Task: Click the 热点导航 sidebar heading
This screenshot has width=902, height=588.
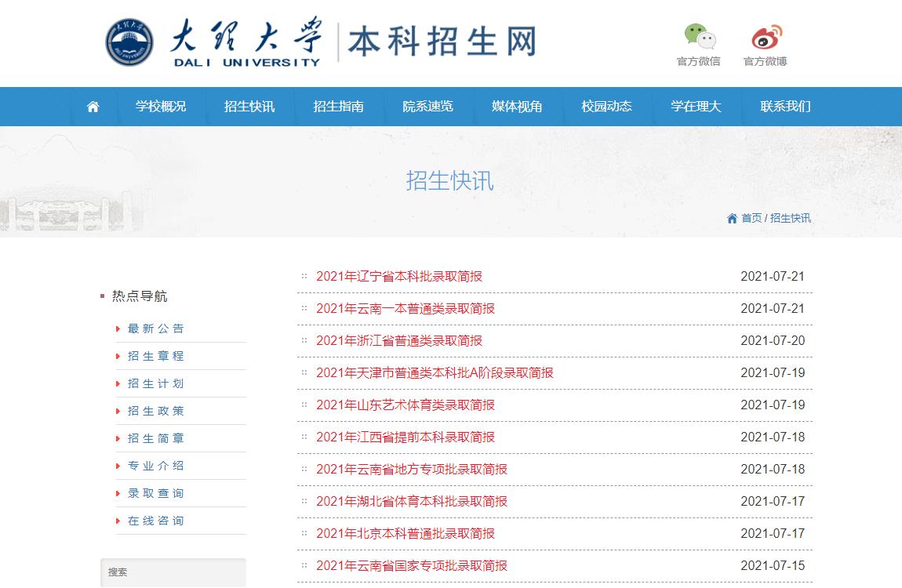Action: point(140,296)
